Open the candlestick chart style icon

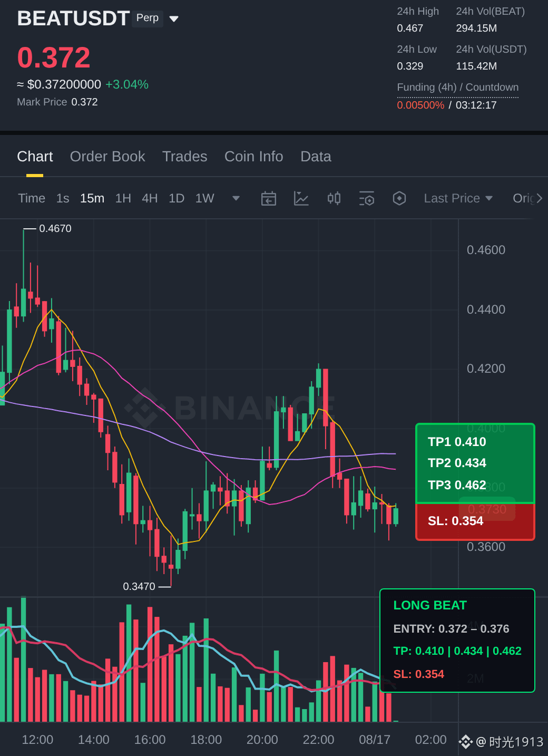(334, 199)
